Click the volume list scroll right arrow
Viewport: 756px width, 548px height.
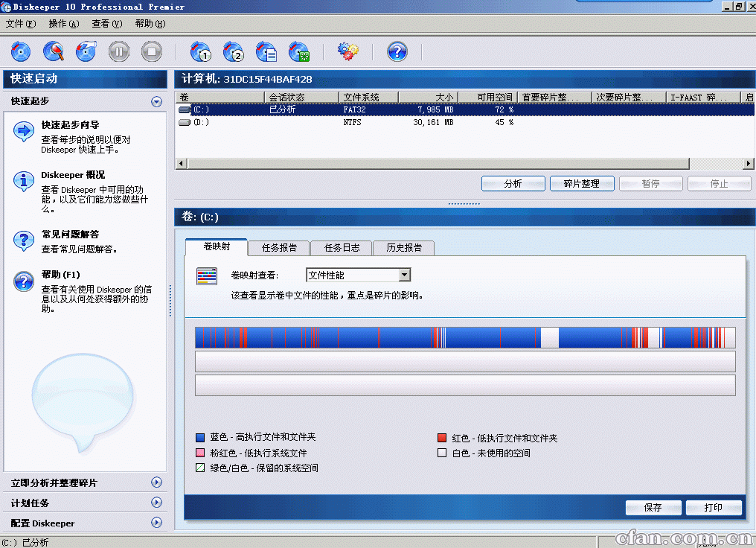pos(749,164)
